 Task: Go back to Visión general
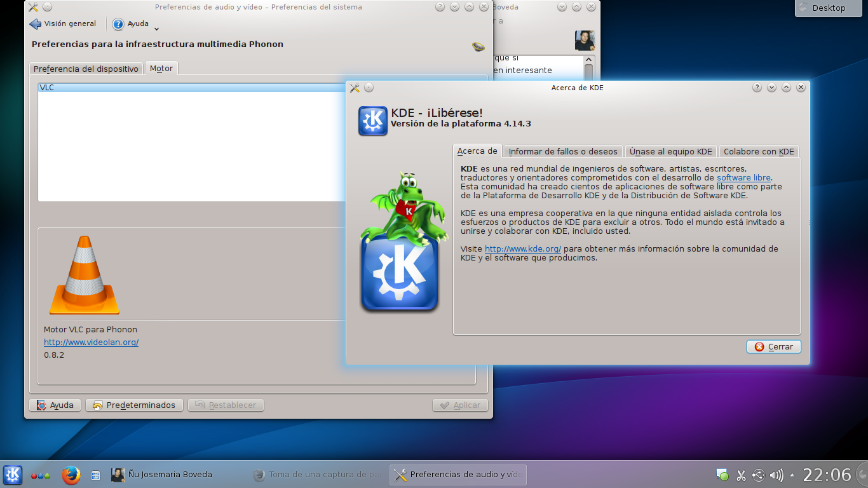coord(63,24)
